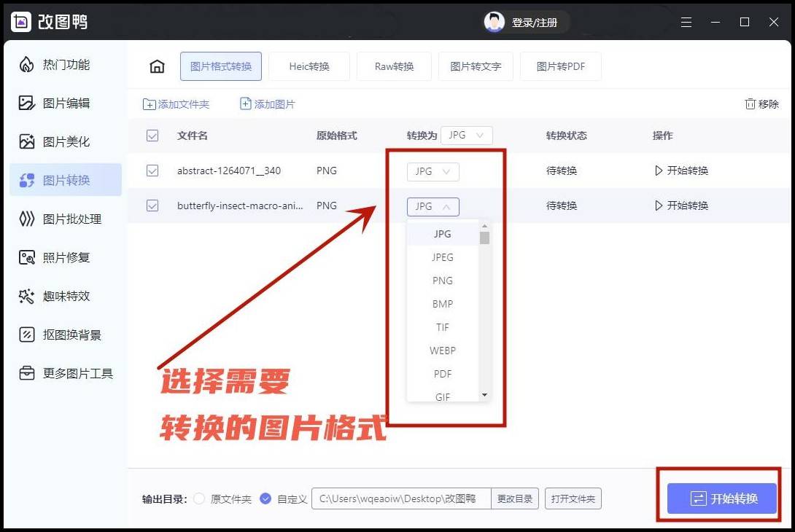Select the 照片修复 tool
The image size is (795, 532).
[66, 257]
